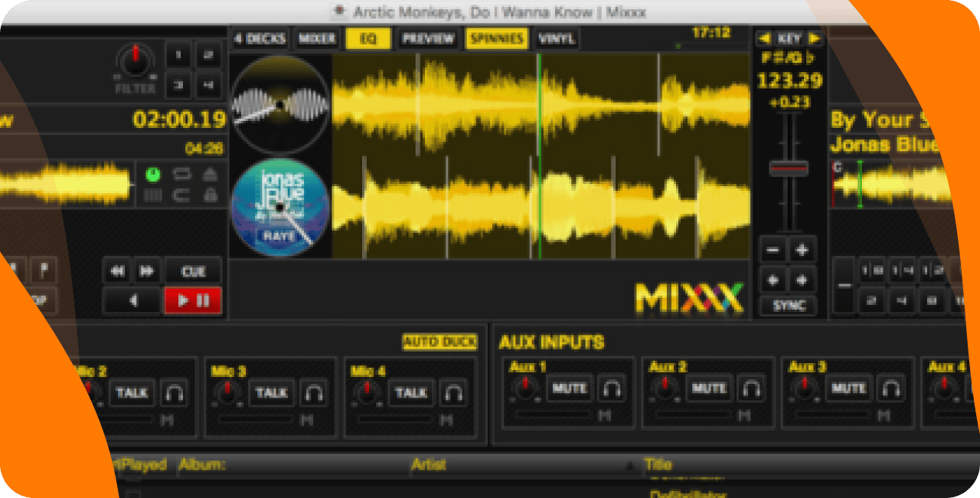The height and width of the screenshot is (498, 980).
Task: Decrease the key with the minus button
Action: tap(773, 250)
